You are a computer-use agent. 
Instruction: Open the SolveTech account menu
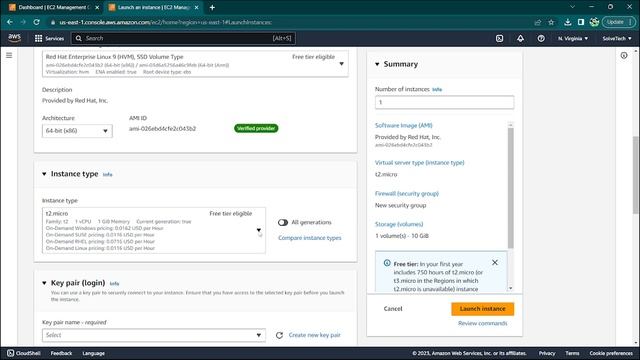[617, 38]
